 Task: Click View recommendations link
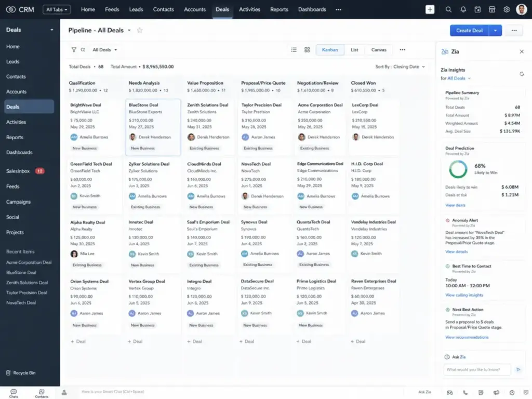pyautogui.click(x=467, y=337)
